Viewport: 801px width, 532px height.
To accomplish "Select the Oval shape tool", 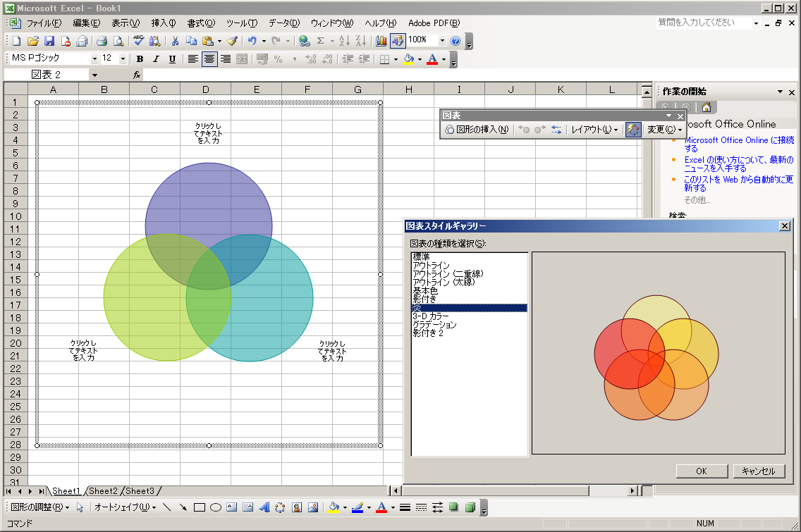I will point(216,507).
